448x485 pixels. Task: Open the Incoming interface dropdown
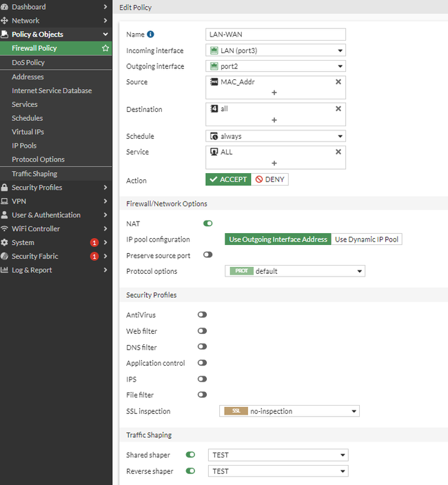click(x=276, y=50)
